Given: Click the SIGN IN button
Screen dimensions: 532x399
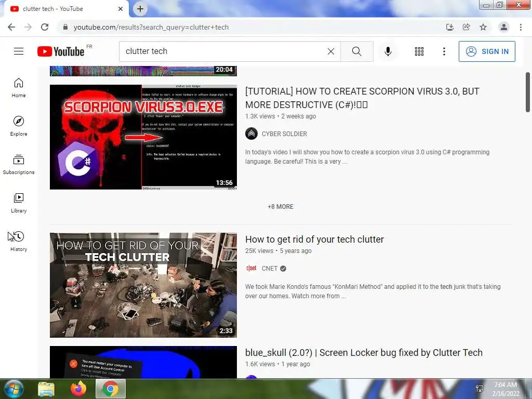Looking at the screenshot, I should click(487, 51).
